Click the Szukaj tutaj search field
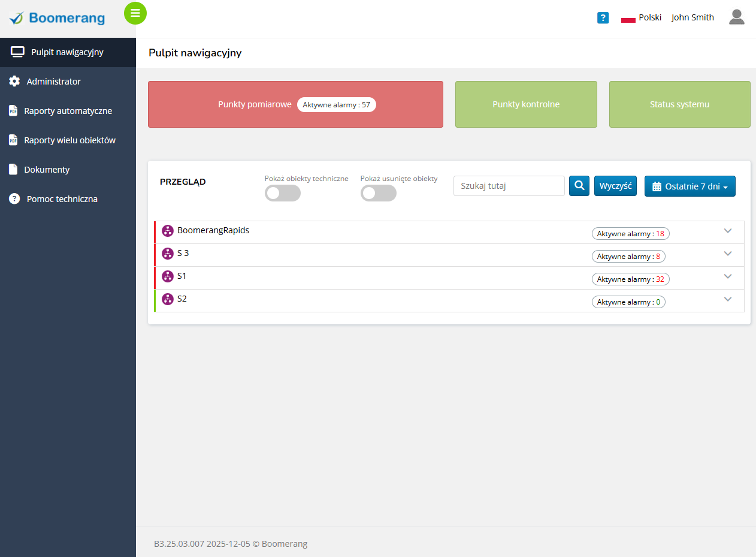The image size is (756, 557). pyautogui.click(x=509, y=186)
